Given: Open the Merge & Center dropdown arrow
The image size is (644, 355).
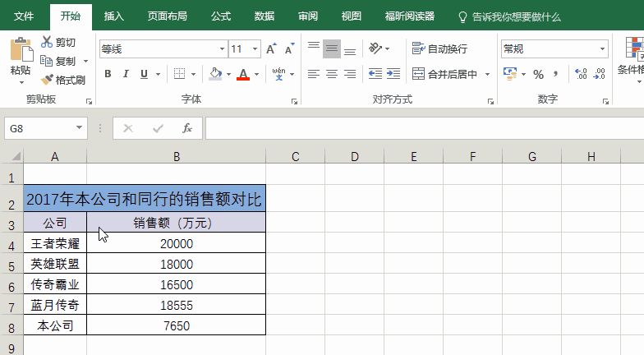Looking at the screenshot, I should pos(487,74).
